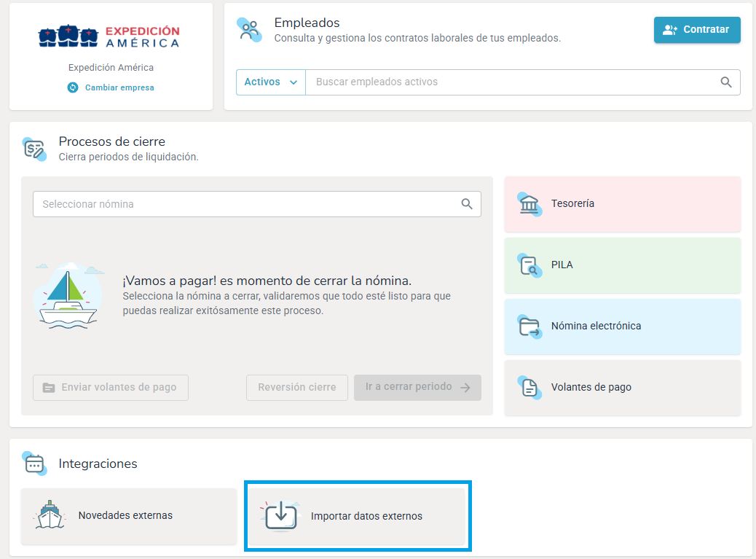Click the Novedades externas ship icon
Screen dimensions: 756x559
pos(50,515)
